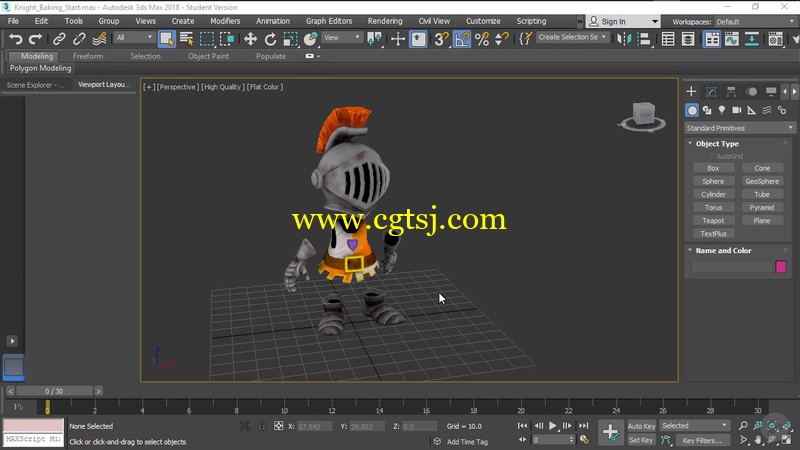Screen dimensions: 800x450
Task: Click Use Pivot Point Center icon
Action: [x=374, y=39]
